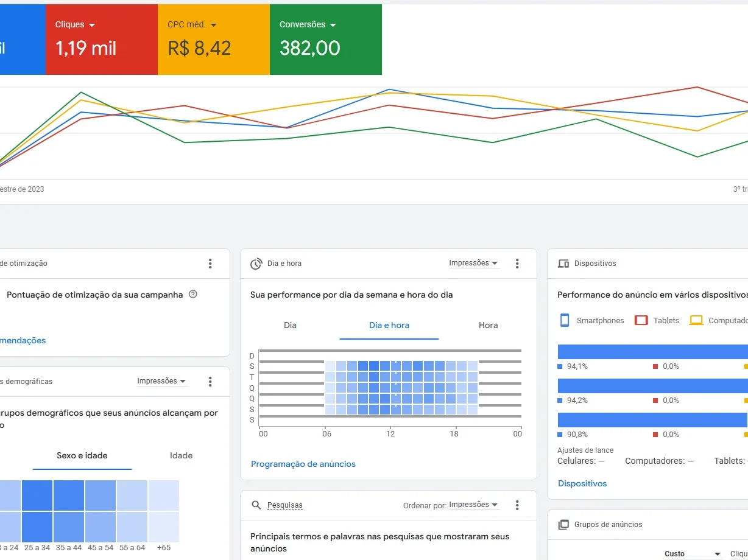This screenshot has width=748, height=560.
Task: Open the clock icon on Dia e hora card
Action: tap(256, 263)
